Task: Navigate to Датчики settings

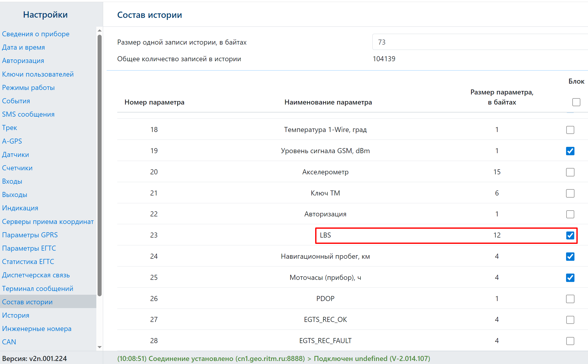Action: pos(15,155)
